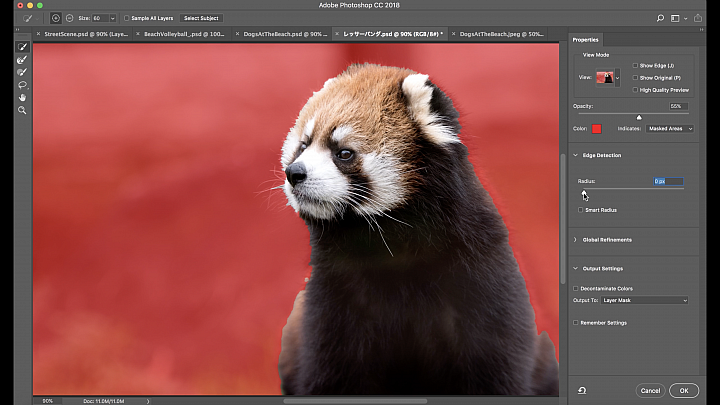Click the Radius value input field

coord(669,181)
